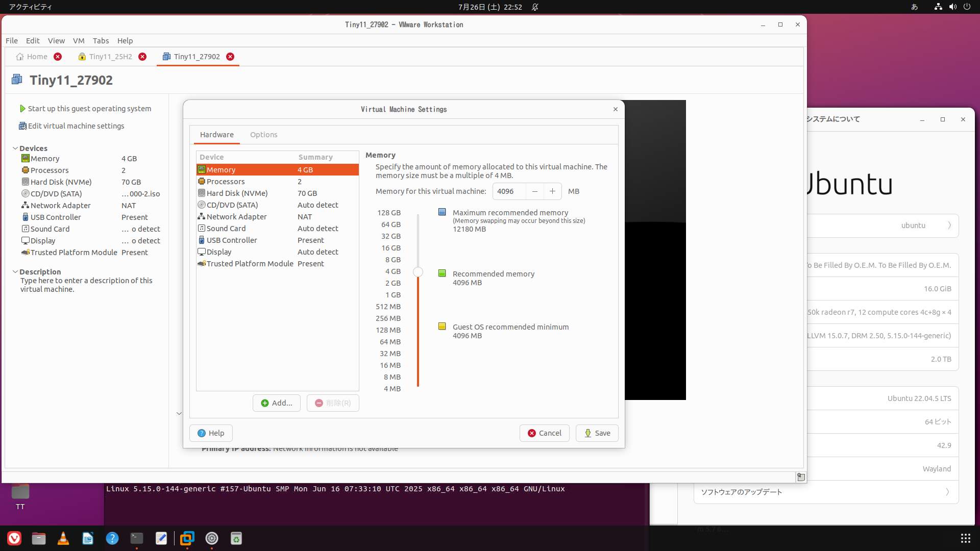Open the Tabs menu

pos(101,41)
